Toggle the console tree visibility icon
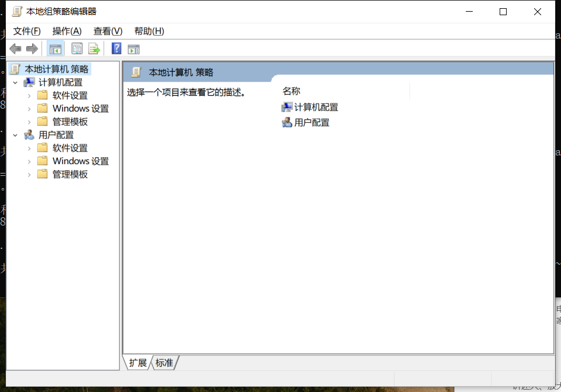The height and width of the screenshot is (392, 561). coord(56,48)
